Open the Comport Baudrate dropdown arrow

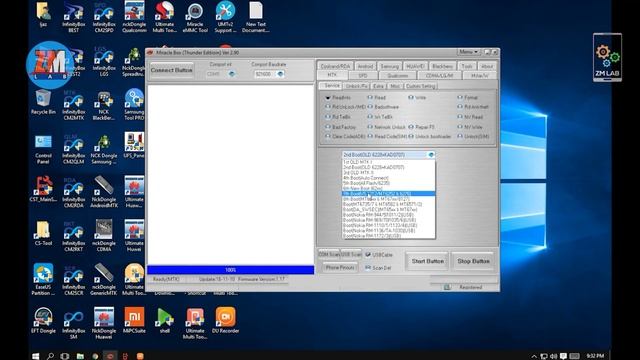[280, 74]
